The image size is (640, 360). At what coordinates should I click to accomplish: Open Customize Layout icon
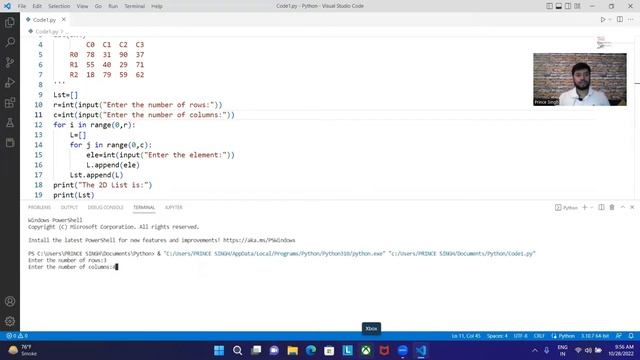[577, 6]
